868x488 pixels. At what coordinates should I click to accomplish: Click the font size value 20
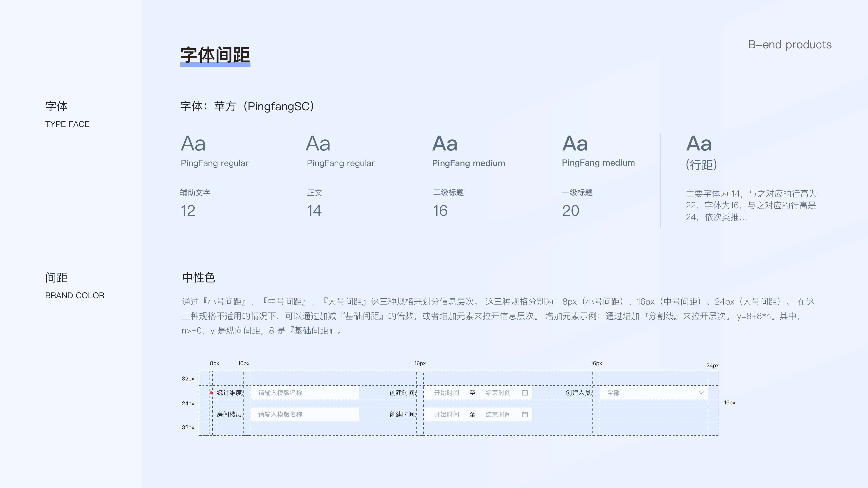571,211
